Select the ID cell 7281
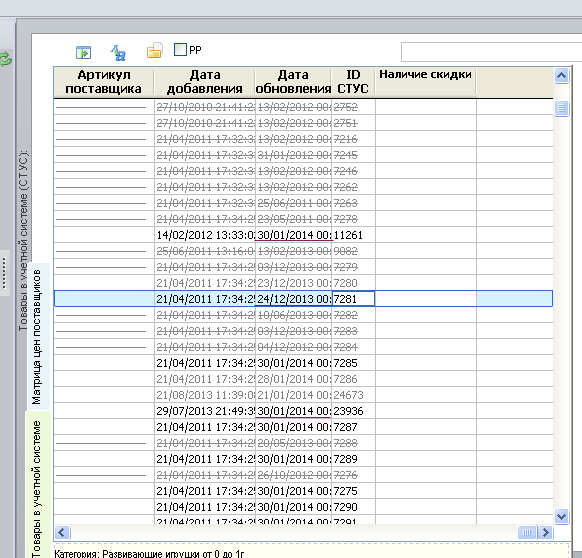The image size is (582, 558). (353, 299)
